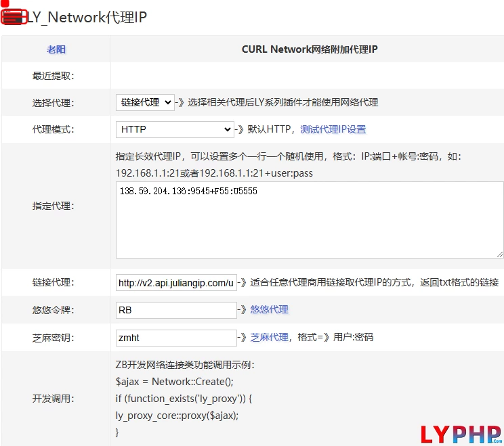
Task: Click the plugin icon beside the LY_Network title
Action: (14, 17)
